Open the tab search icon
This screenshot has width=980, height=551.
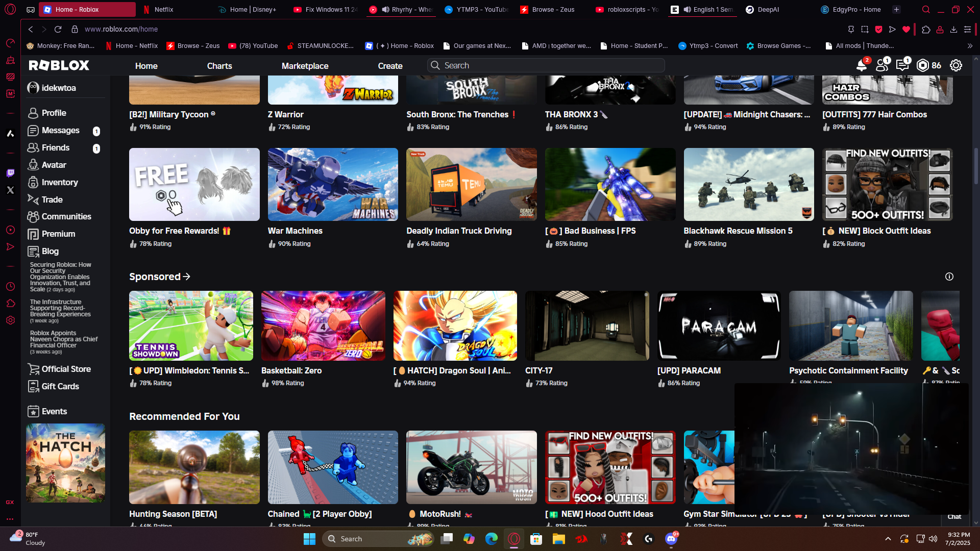pyautogui.click(x=926, y=9)
